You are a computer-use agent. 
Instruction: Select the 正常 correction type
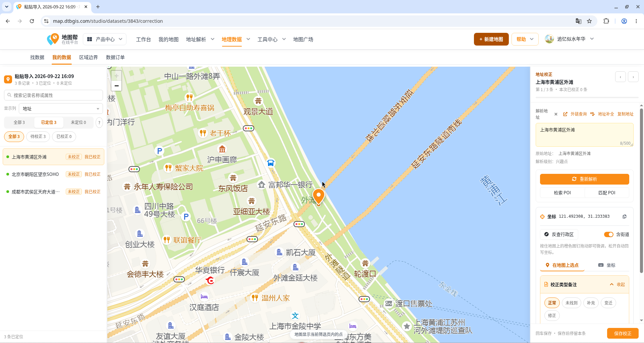(552, 303)
